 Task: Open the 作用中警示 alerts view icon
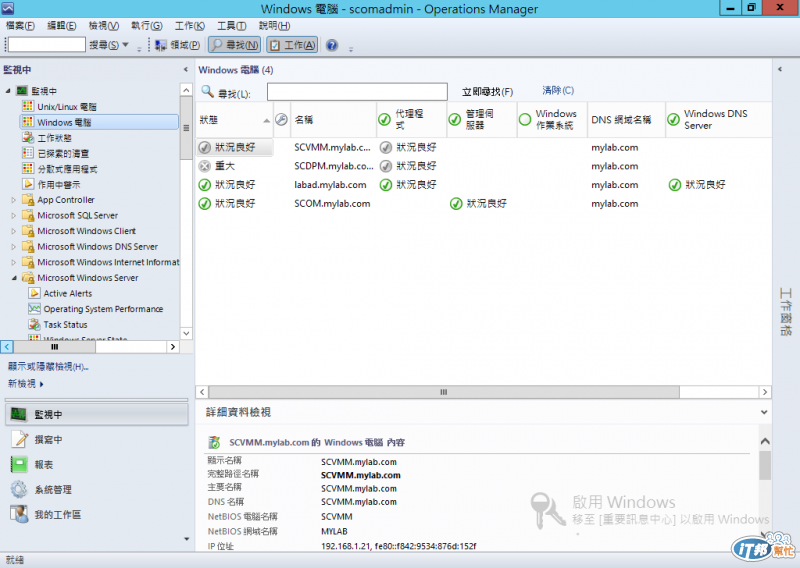pos(28,184)
